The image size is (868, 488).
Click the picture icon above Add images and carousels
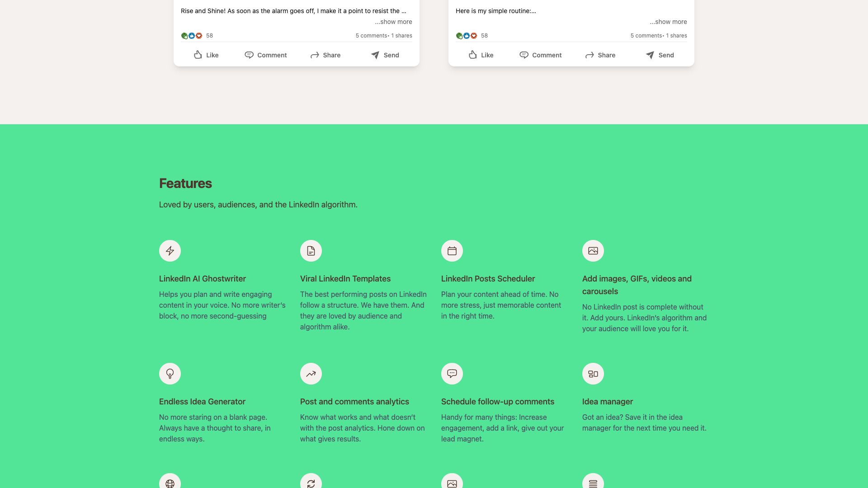593,251
